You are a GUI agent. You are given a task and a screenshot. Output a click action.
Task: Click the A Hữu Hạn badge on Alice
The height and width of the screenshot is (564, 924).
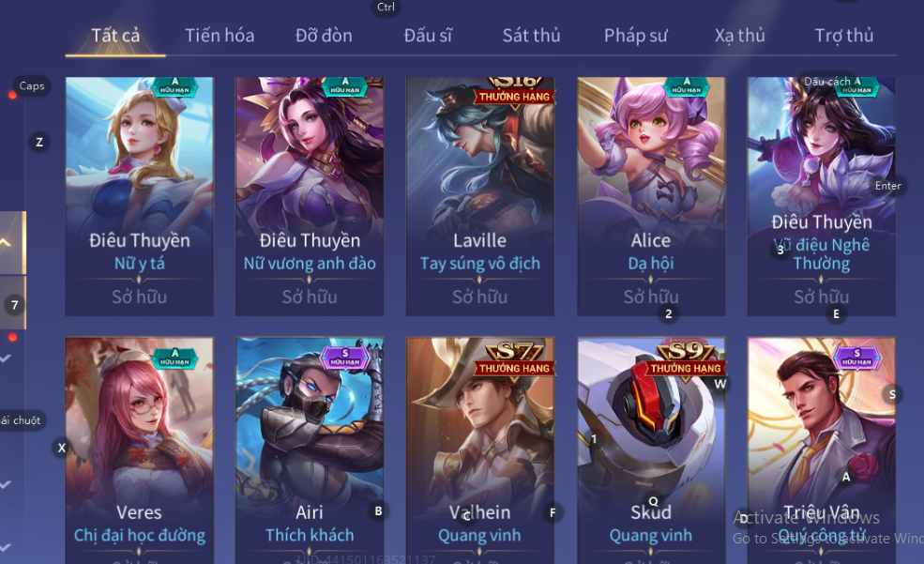pyautogui.click(x=687, y=86)
